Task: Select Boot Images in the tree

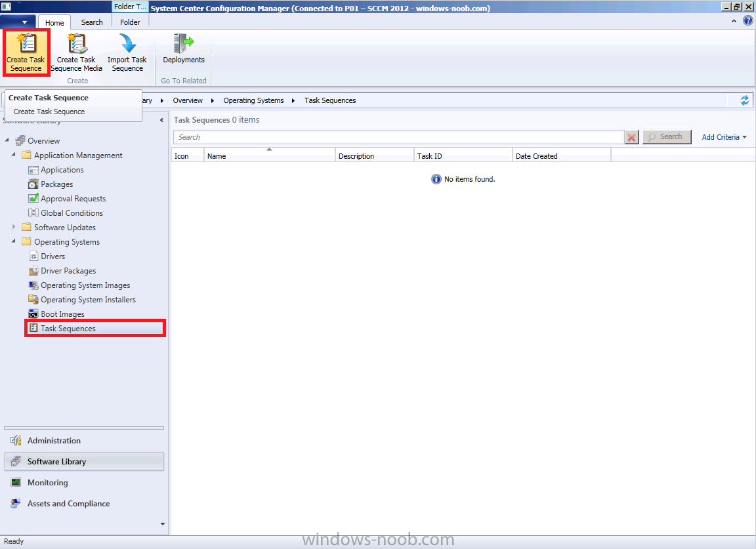Action: coord(63,314)
